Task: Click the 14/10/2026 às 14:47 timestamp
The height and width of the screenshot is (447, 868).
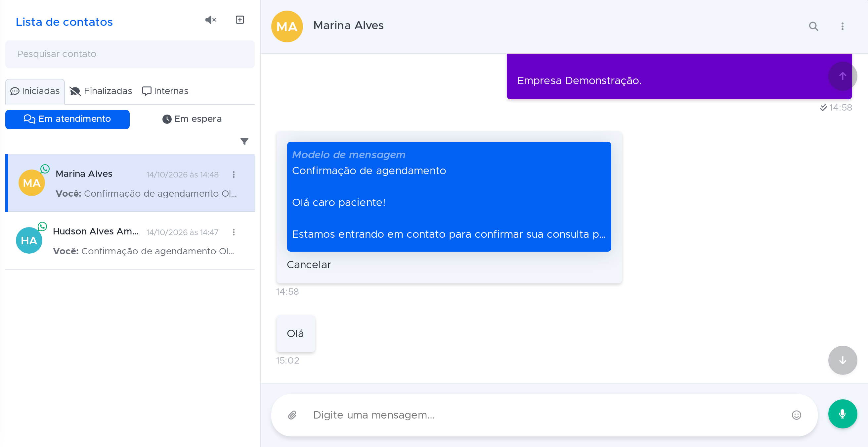Action: coord(182,232)
